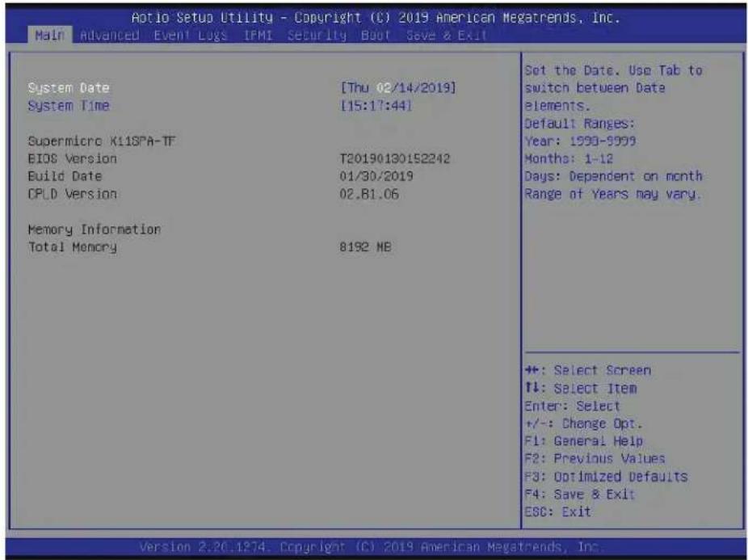Click the 'Set the Date' help text

tap(613, 88)
